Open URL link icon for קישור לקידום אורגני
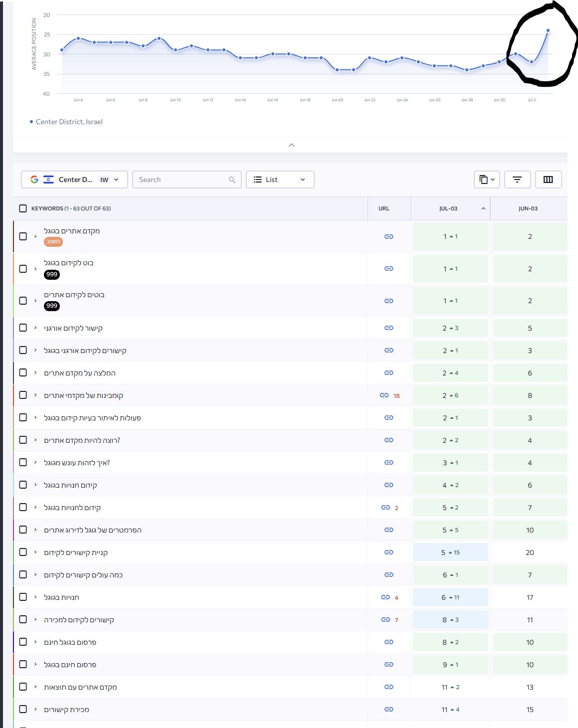This screenshot has height=728, width=578. click(389, 328)
